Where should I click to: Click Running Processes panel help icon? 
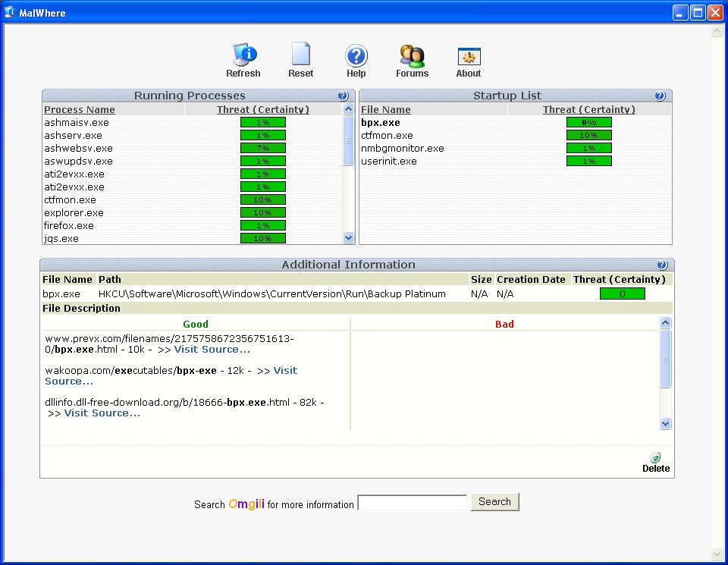pos(343,96)
